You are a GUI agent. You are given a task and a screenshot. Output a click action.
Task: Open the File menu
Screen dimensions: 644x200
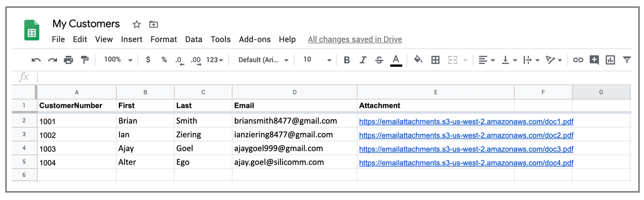coord(58,39)
